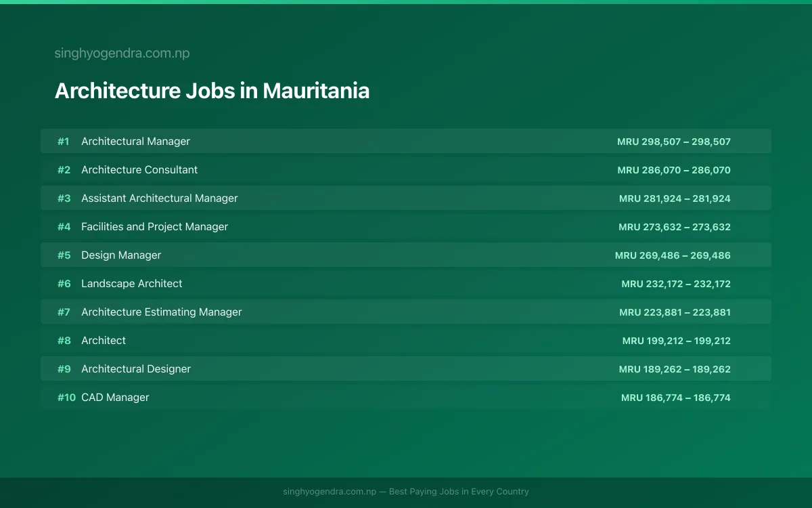Screen dimensions: 812x508
Task: Click the '#3' rank number
Action: click(x=64, y=198)
